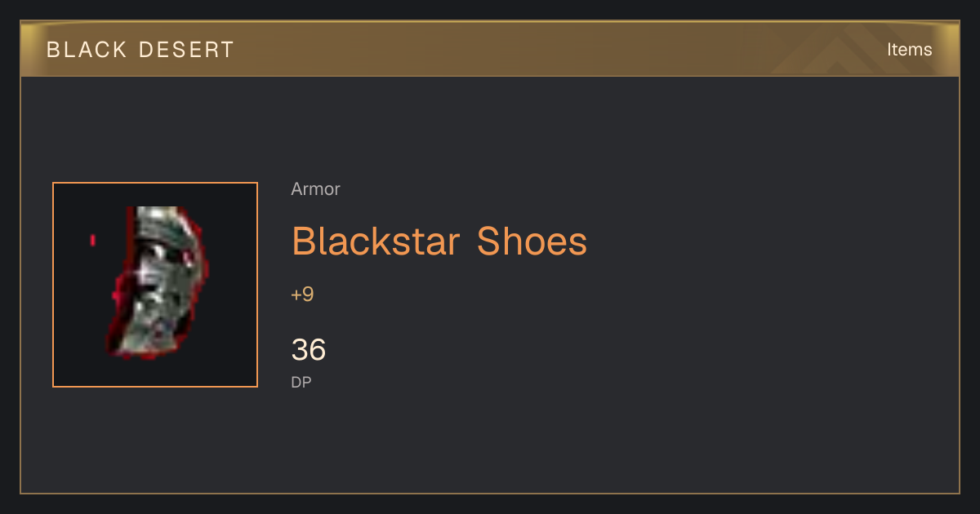Open the Items link in the header
Viewport: 980px width, 514px height.
(909, 49)
